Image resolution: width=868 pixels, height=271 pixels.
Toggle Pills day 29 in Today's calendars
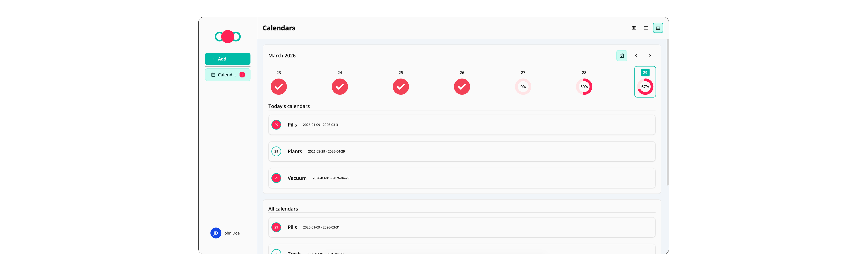click(276, 125)
